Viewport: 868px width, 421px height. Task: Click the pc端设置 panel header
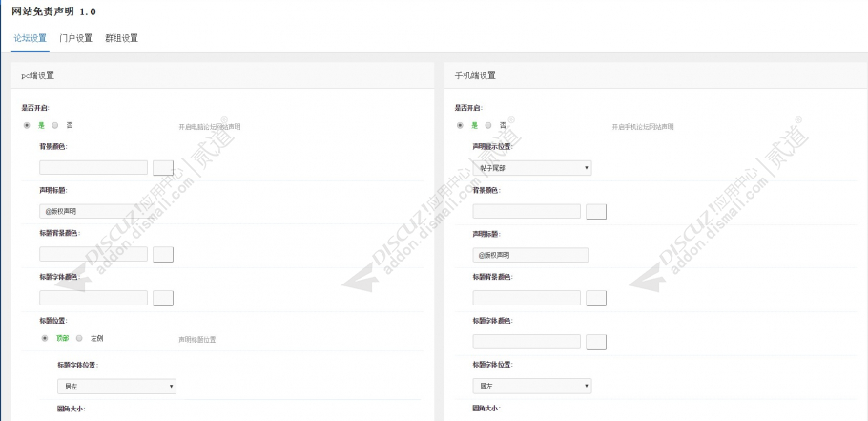222,75
